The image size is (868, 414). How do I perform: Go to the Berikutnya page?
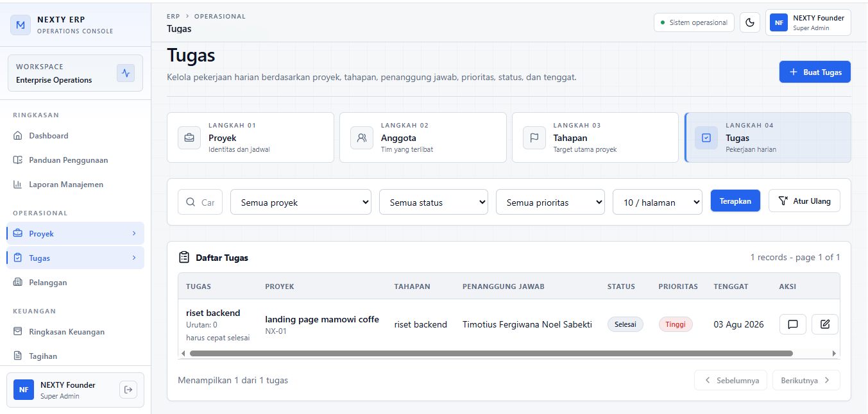(x=806, y=380)
